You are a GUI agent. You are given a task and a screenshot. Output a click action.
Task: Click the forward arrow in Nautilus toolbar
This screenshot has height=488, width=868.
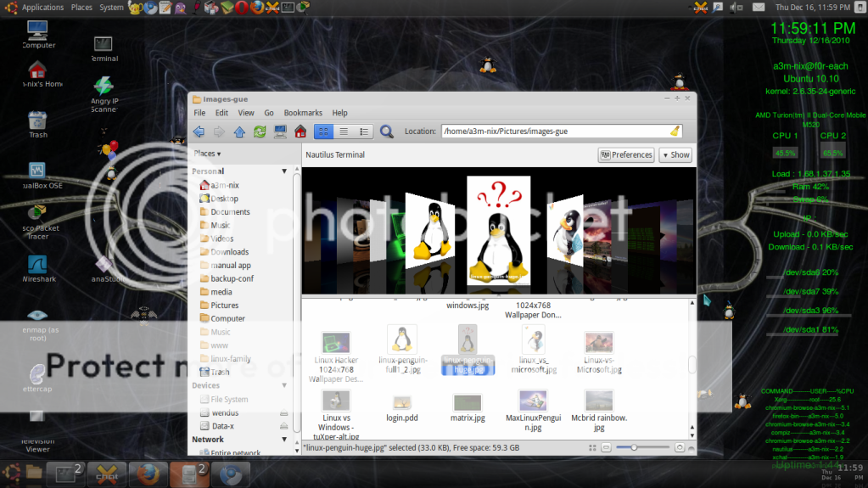coord(219,132)
